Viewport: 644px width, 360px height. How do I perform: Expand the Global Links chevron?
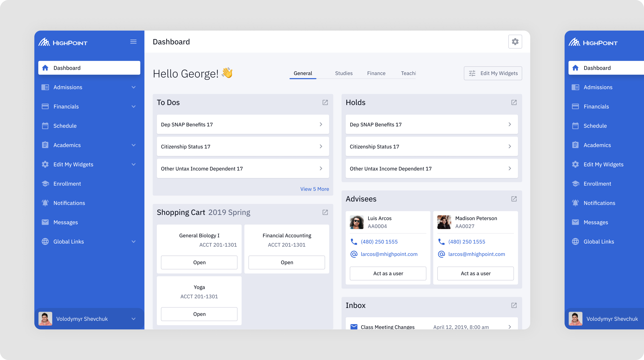pos(133,242)
